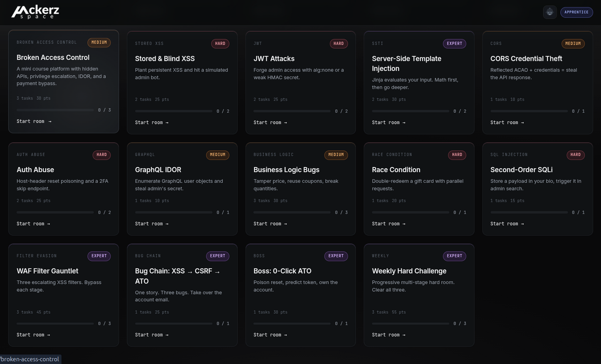Viewport: 601px width, 364px height.
Task: Click EXPERT badge on Boss card
Action: pyautogui.click(x=336, y=256)
